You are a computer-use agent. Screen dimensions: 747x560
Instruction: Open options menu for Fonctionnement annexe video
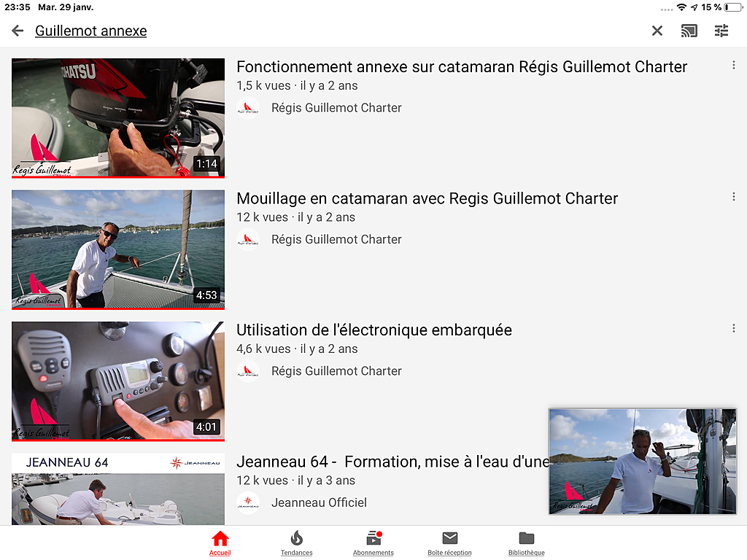(734, 66)
